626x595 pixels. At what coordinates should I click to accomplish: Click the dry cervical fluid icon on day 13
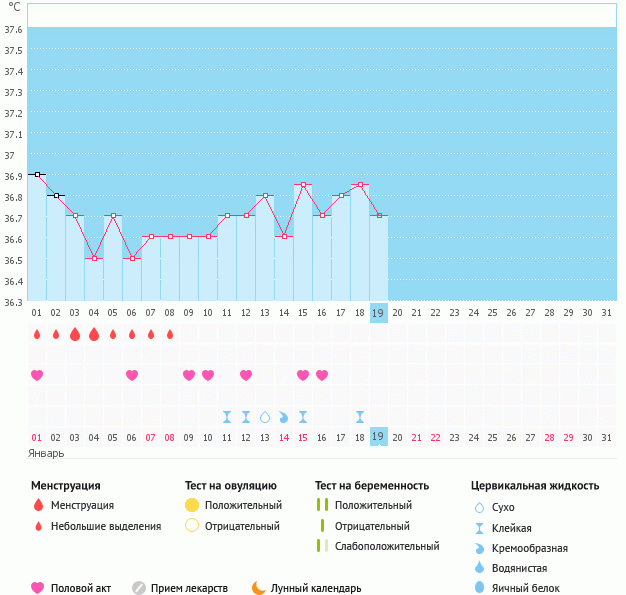point(265,416)
